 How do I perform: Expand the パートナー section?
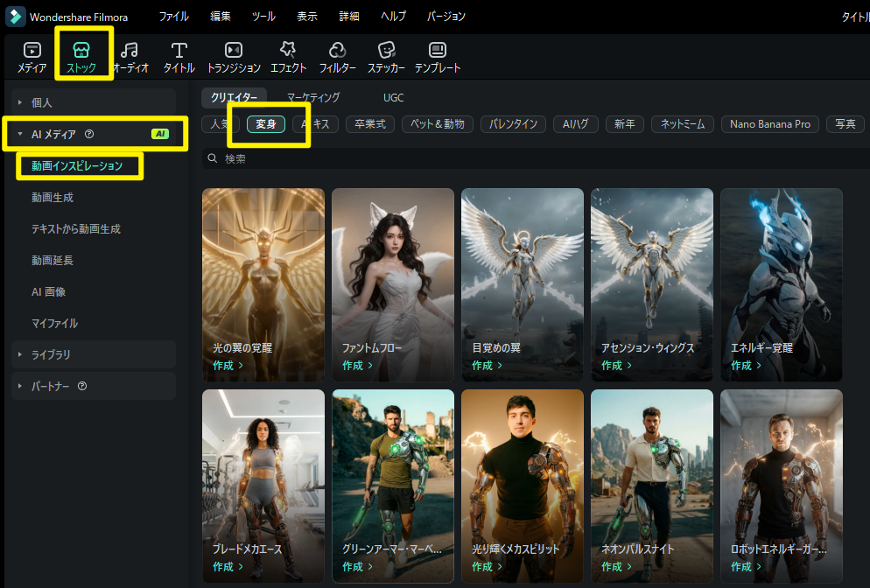click(x=20, y=386)
